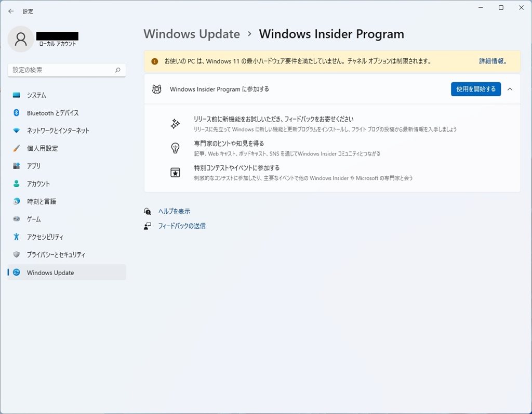
Task: Click the network Wi-Fi icon in the sidebar
Action: [x=16, y=131]
